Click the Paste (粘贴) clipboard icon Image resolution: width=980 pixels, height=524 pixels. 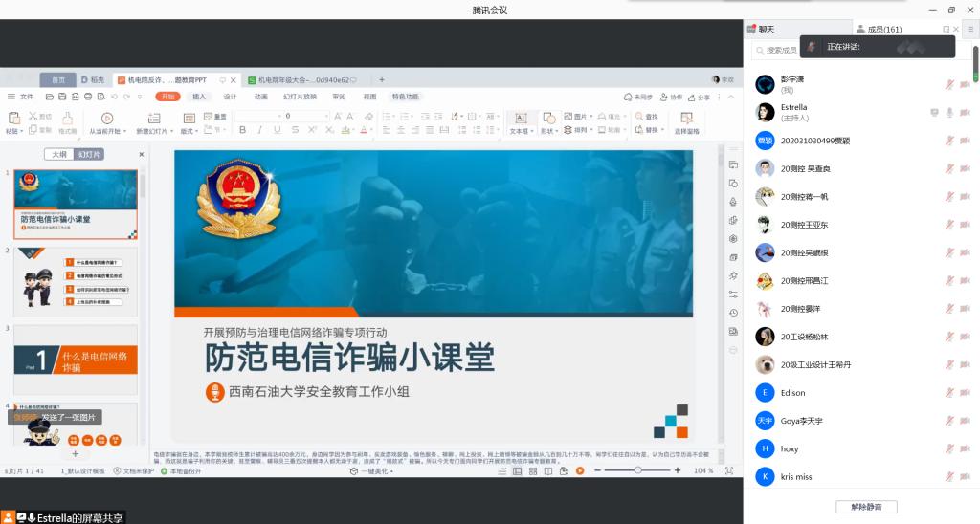12,119
